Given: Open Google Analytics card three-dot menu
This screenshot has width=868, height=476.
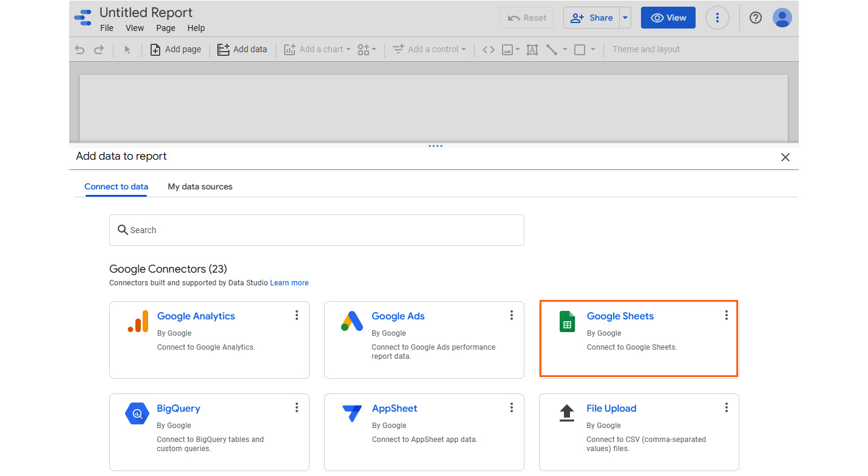Looking at the screenshot, I should tap(297, 315).
